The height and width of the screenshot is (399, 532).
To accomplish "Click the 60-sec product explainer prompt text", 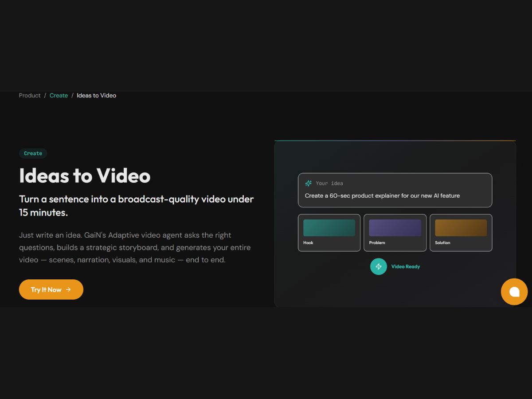I will (x=382, y=196).
